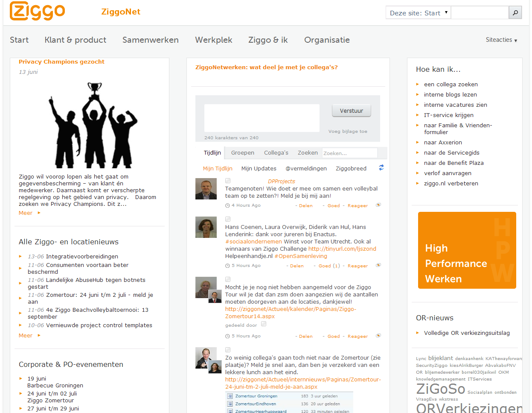Click the site search text field
532x413 pixels.
(480, 13)
